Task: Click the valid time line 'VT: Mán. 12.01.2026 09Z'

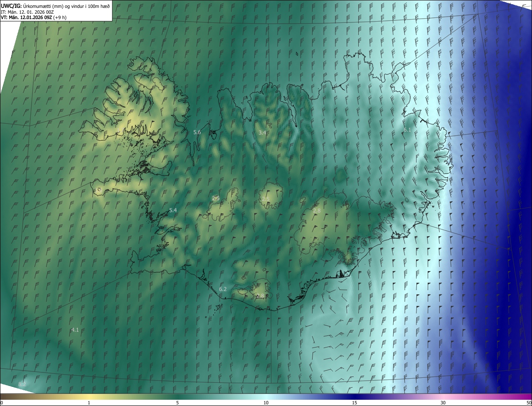Action: click(26, 17)
